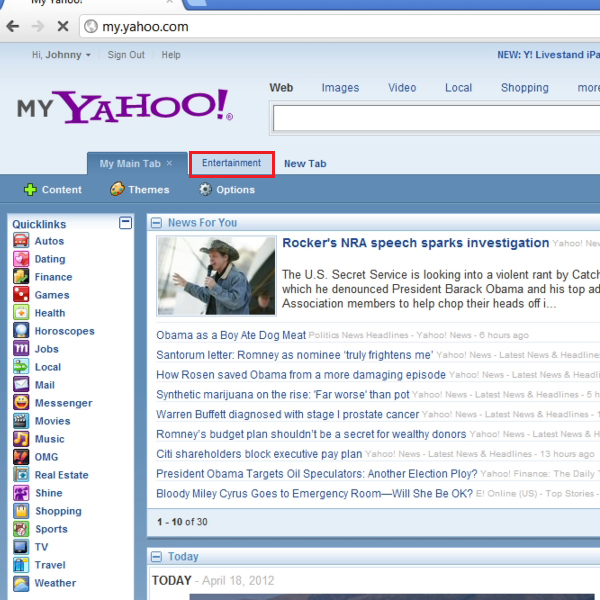Click the Shopping bag icon
The image size is (600, 600).
[21, 510]
